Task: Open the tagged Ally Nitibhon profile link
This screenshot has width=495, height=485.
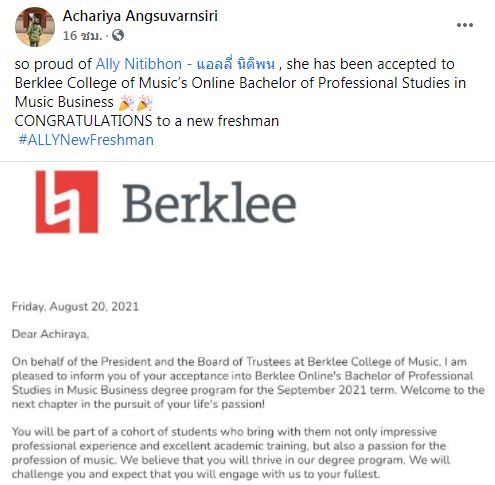Action: coord(185,64)
